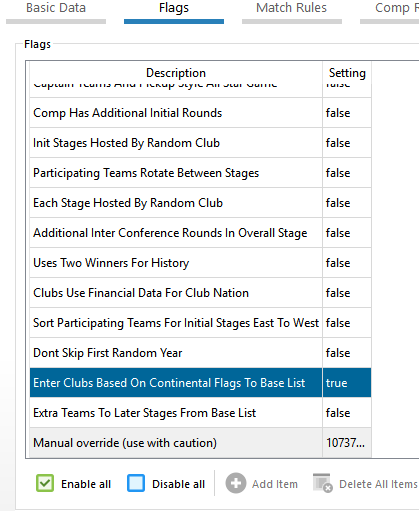
Task: Select Each Stage Hosted By Random Club row
Action: click(200, 203)
